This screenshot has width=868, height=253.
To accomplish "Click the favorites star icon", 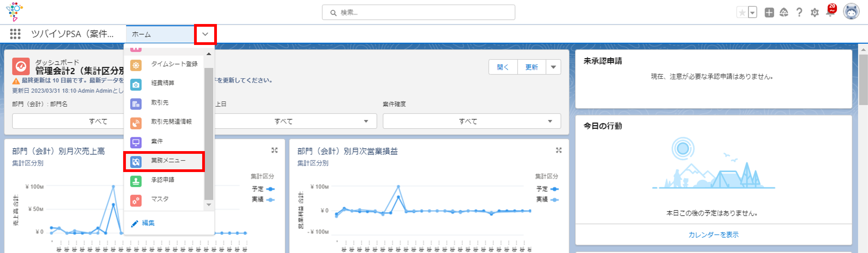I will click(x=742, y=13).
